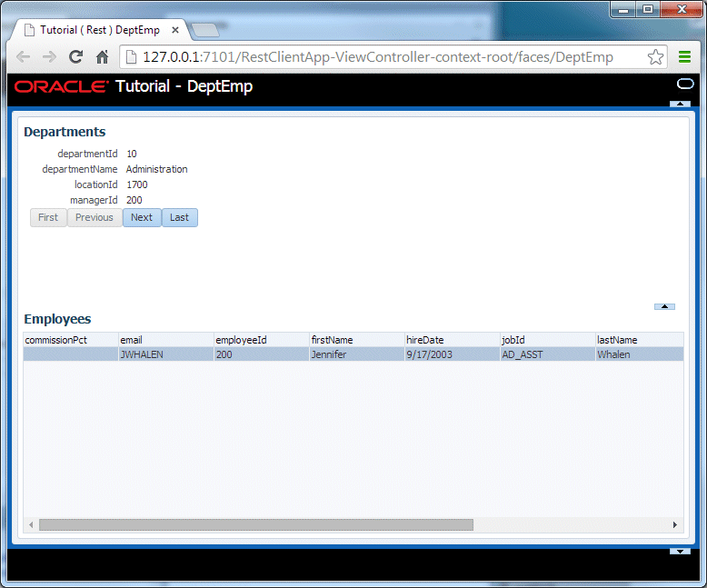Sort by the hireDate column header

click(453, 340)
